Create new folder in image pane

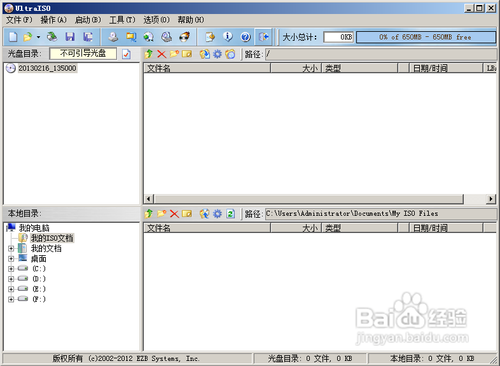(174, 54)
